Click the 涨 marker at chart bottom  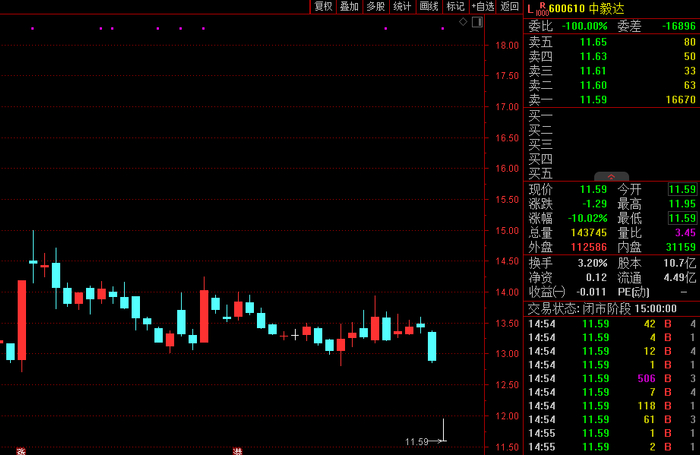coord(21,451)
